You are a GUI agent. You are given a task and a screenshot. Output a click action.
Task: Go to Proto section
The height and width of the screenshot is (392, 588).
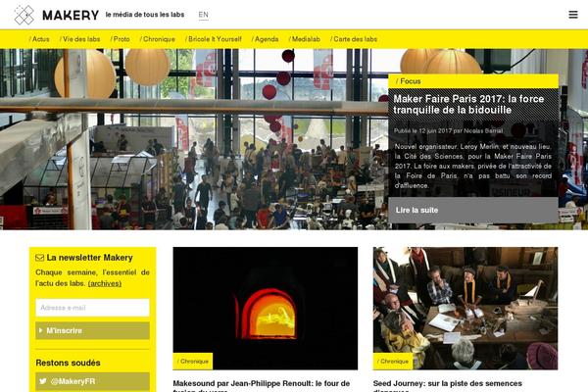(120, 39)
